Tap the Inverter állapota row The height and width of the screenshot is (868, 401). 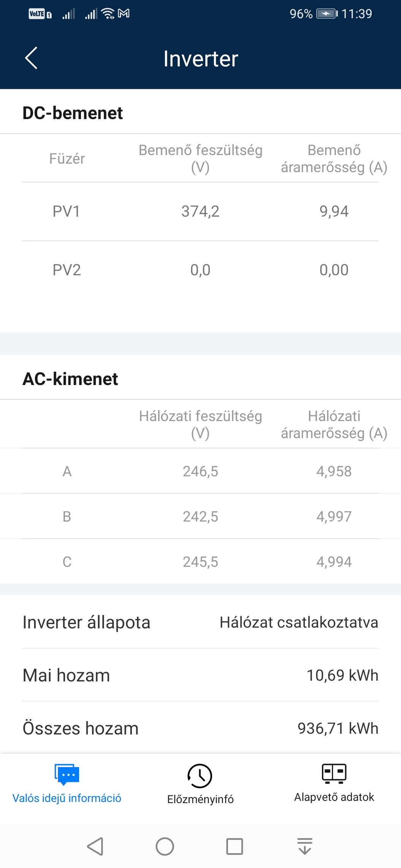(200, 622)
